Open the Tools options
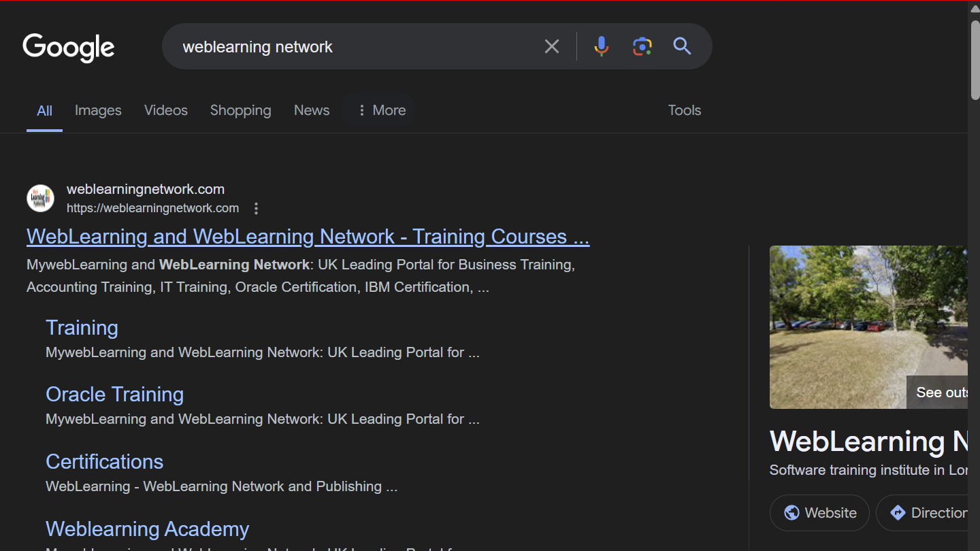980x551 pixels. 684,110
